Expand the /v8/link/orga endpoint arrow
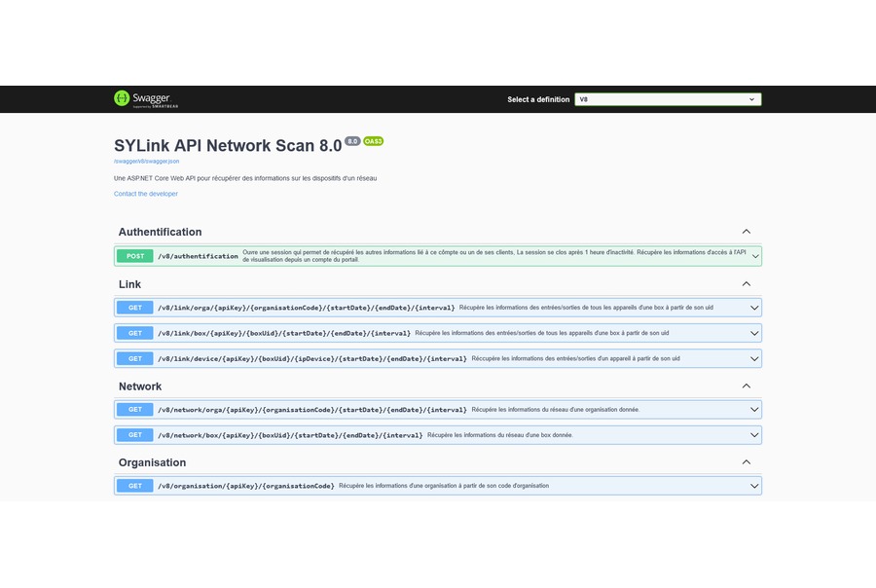 pyautogui.click(x=754, y=308)
